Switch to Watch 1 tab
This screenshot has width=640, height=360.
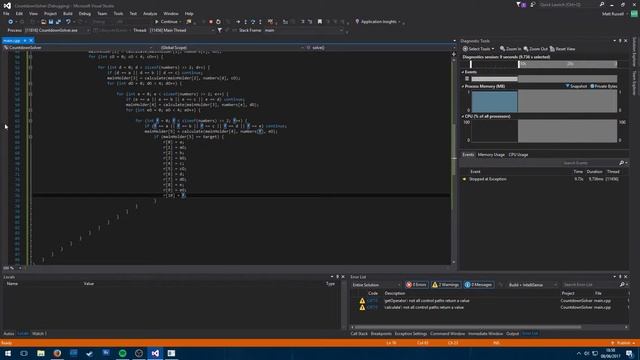pyautogui.click(x=40, y=333)
